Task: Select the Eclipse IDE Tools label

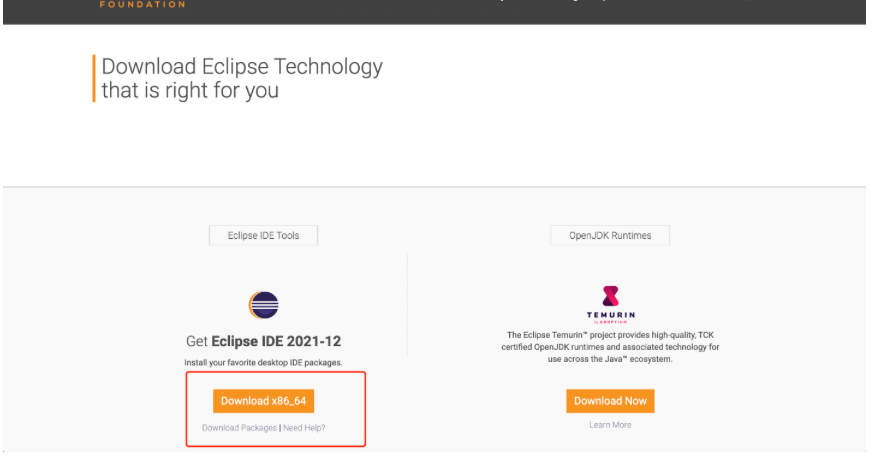Action: click(262, 236)
